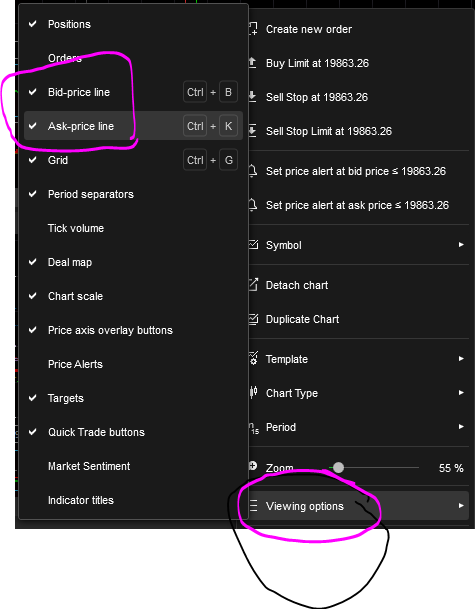The image size is (475, 609).
Task: Click the Template gear icon
Action: pyautogui.click(x=253, y=358)
